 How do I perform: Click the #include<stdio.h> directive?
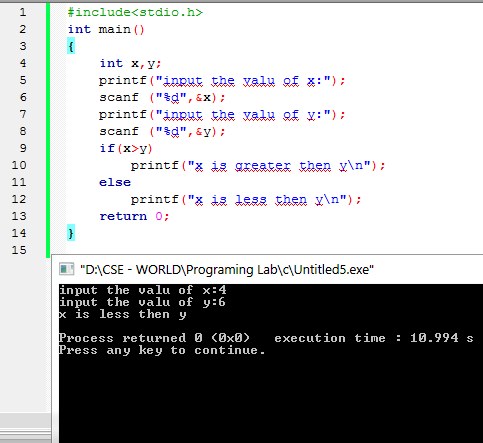[135, 12]
